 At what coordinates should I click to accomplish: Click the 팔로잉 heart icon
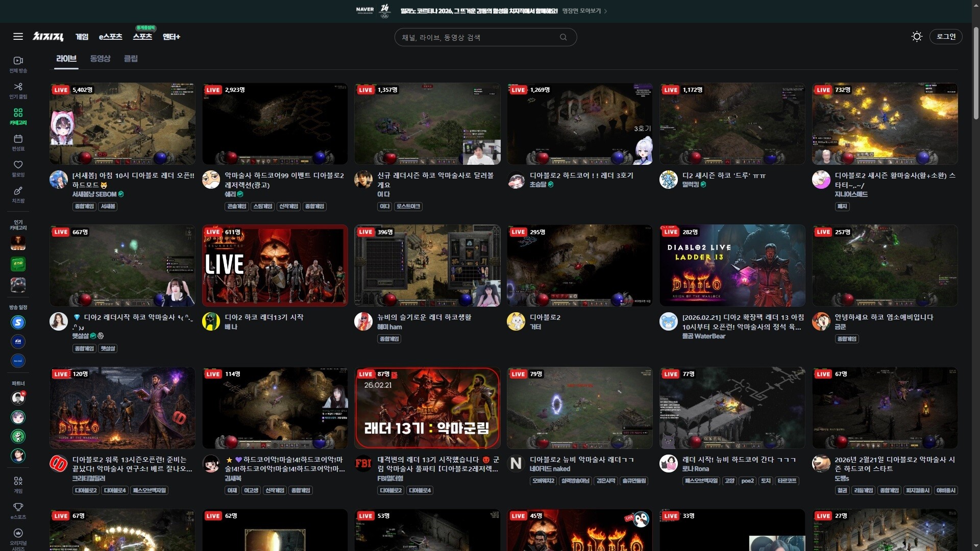18,165
